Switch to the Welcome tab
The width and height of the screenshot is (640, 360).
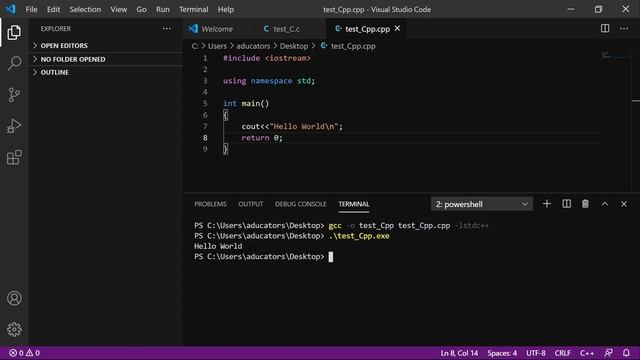click(x=217, y=29)
